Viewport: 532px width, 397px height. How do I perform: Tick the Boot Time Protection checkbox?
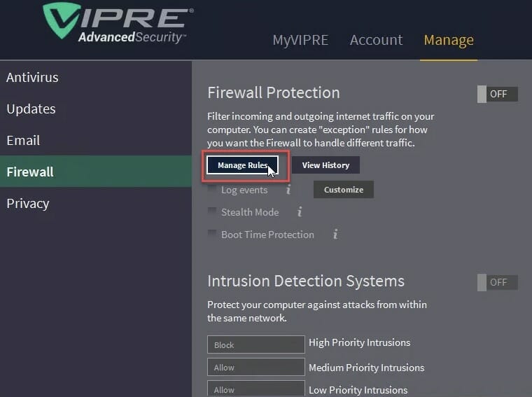pyautogui.click(x=212, y=233)
